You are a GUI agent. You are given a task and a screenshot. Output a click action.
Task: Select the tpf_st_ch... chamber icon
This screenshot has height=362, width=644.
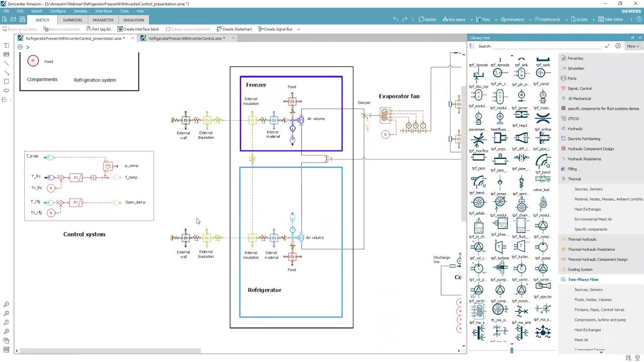(x=478, y=226)
